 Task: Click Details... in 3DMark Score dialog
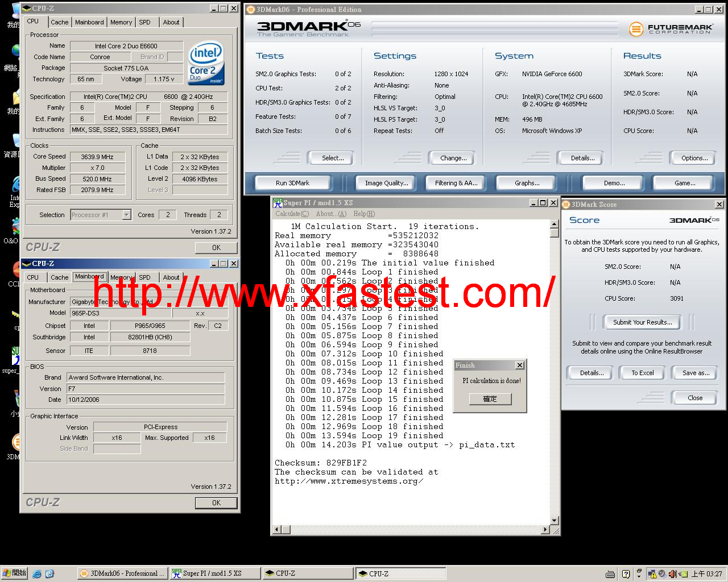pyautogui.click(x=589, y=373)
